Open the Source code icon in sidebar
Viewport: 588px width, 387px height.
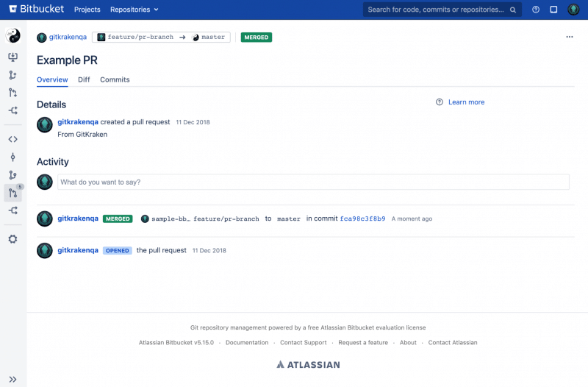[12, 139]
